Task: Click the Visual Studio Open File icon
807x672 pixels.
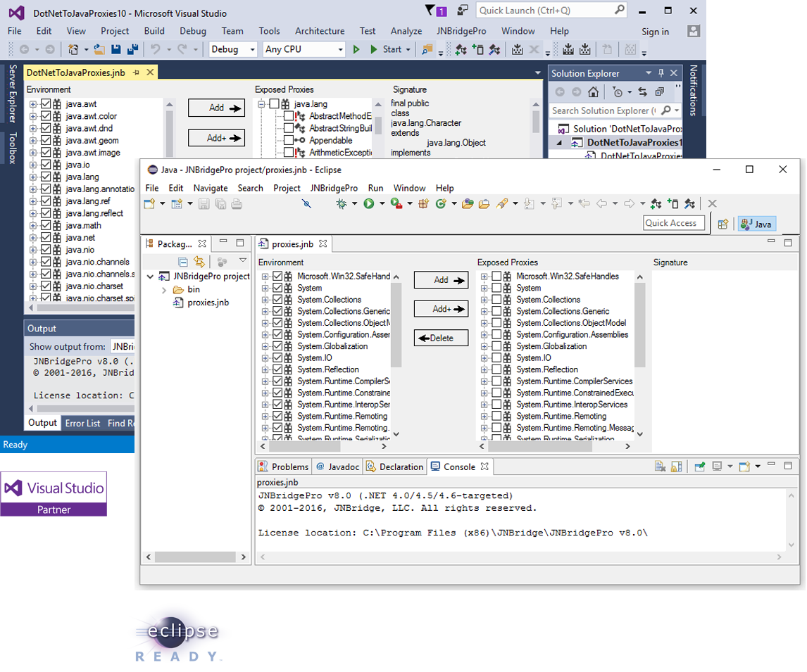Action: 99,49
